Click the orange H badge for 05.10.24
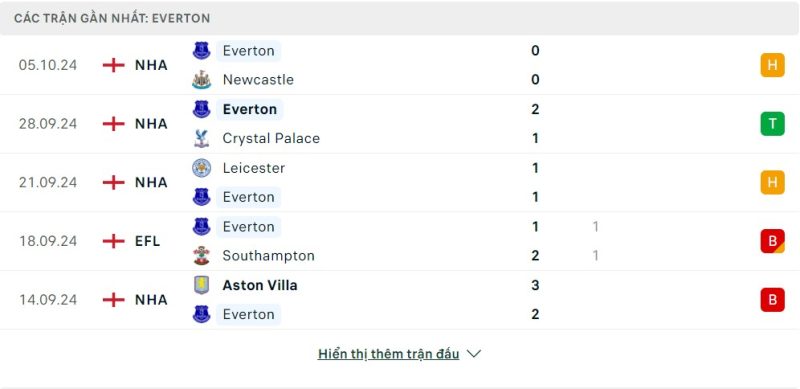 point(772,65)
